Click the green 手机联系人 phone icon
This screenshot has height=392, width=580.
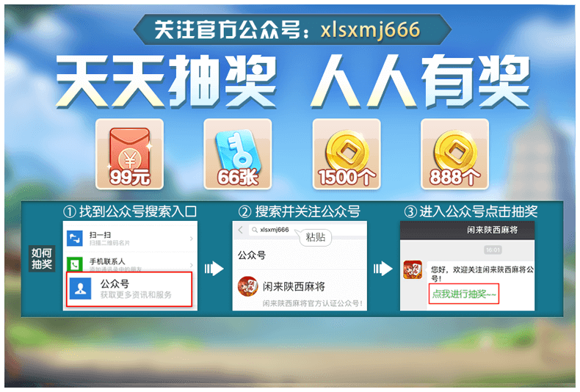pyautogui.click(x=74, y=264)
